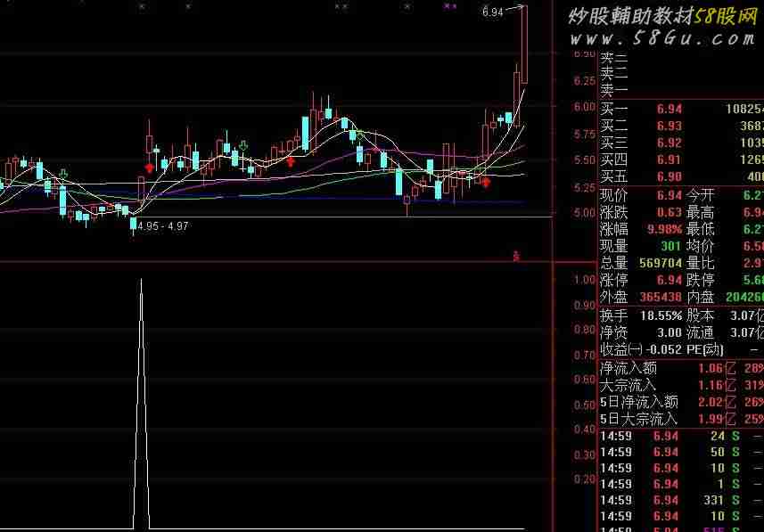The width and height of the screenshot is (764, 532).
Task: Click the 5.00 price axis label
Action: click(x=585, y=213)
